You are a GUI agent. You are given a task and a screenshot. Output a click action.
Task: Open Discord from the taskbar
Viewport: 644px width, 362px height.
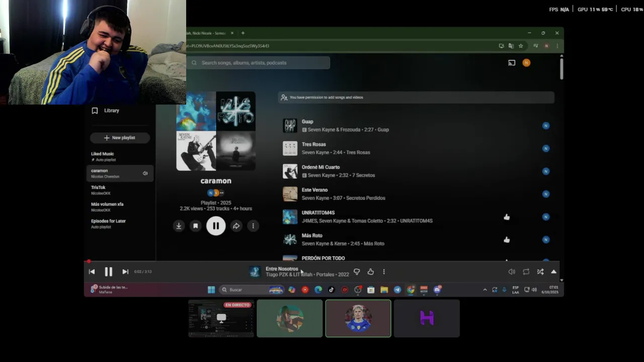click(437, 290)
